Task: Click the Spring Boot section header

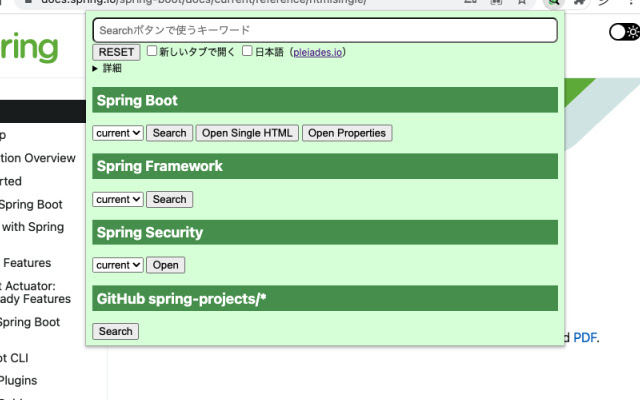Action: [325, 100]
